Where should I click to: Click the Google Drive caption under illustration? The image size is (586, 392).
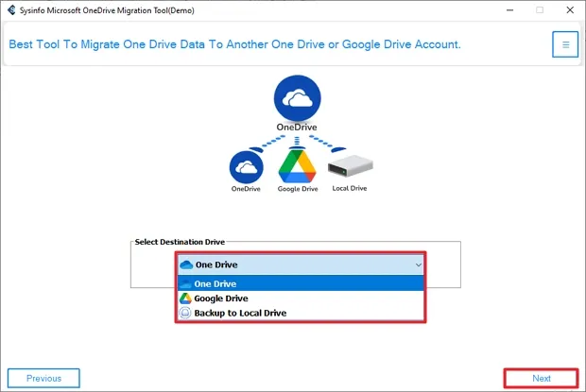pyautogui.click(x=298, y=189)
